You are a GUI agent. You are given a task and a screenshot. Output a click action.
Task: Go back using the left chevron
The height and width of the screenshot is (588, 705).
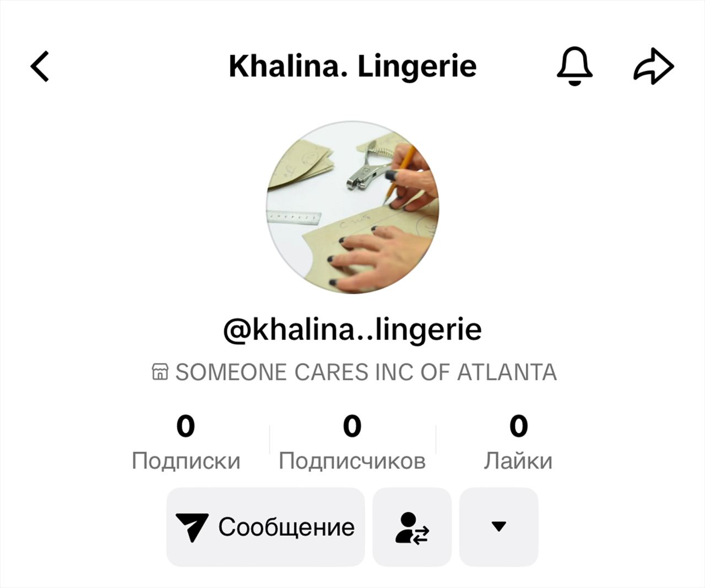pos(40,67)
